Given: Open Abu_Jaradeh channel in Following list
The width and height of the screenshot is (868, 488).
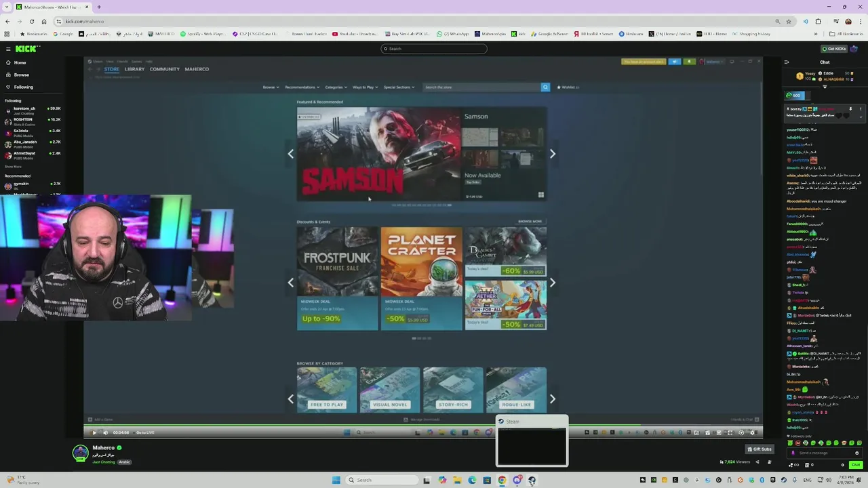Looking at the screenshot, I should click(32, 143).
